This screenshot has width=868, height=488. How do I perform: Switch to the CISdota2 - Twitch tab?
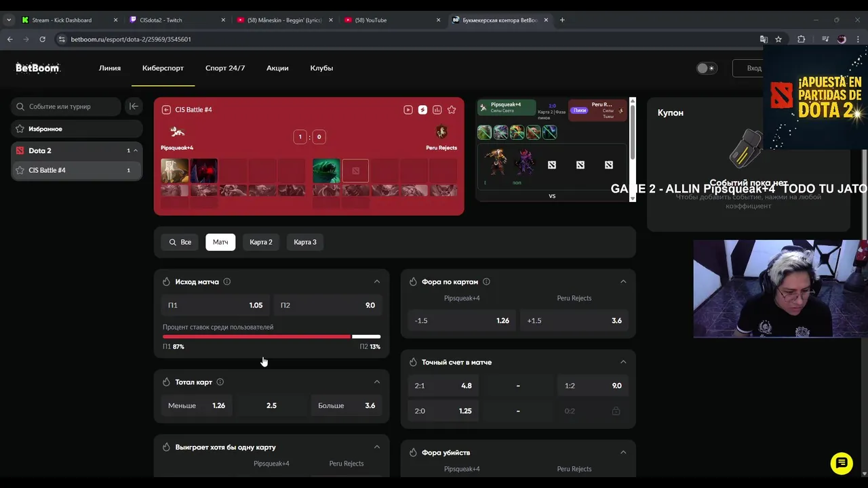click(176, 20)
